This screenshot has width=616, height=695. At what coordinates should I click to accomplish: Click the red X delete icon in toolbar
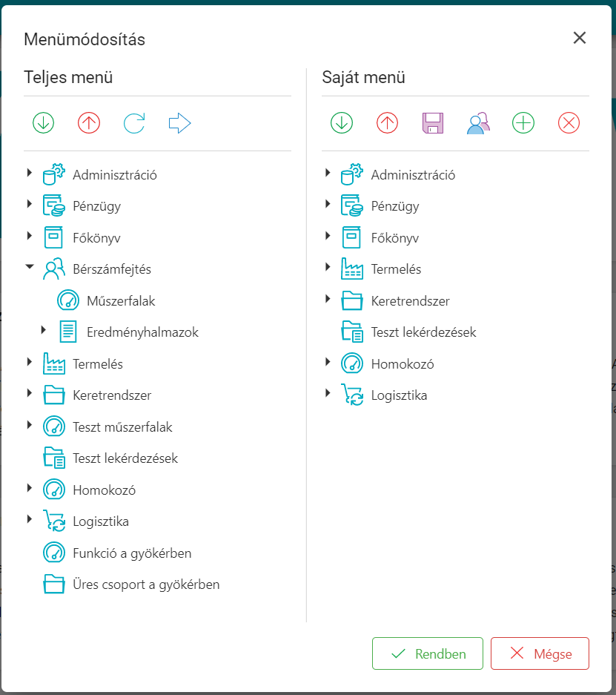tap(569, 123)
